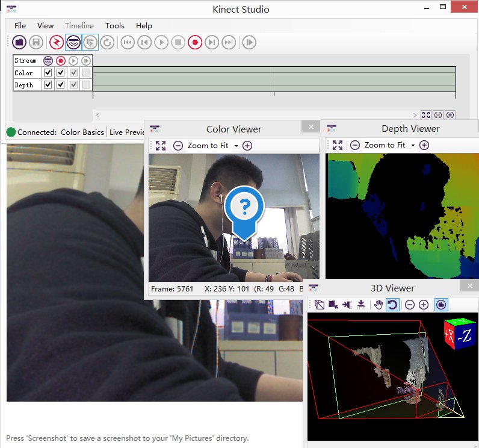Zoom out in 3D Viewer
Screen dimensions: 479x448
click(410, 305)
